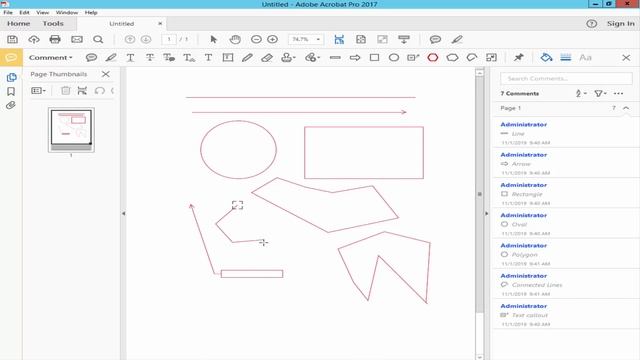Click the zoom out minus button

tap(256, 39)
